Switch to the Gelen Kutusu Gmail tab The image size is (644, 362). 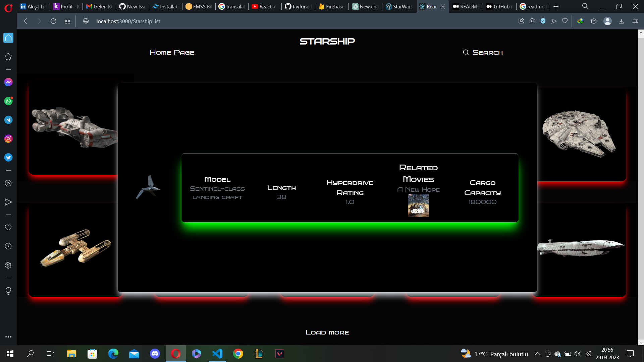click(x=99, y=6)
